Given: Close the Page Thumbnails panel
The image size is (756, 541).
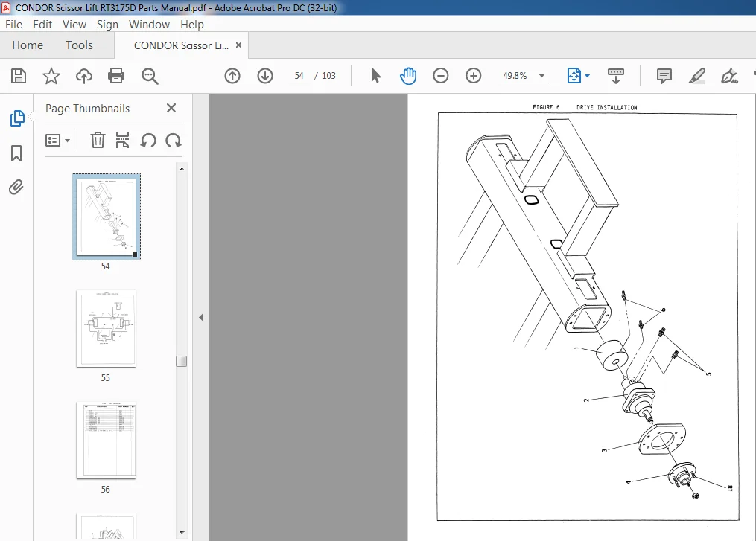Looking at the screenshot, I should click(x=171, y=108).
